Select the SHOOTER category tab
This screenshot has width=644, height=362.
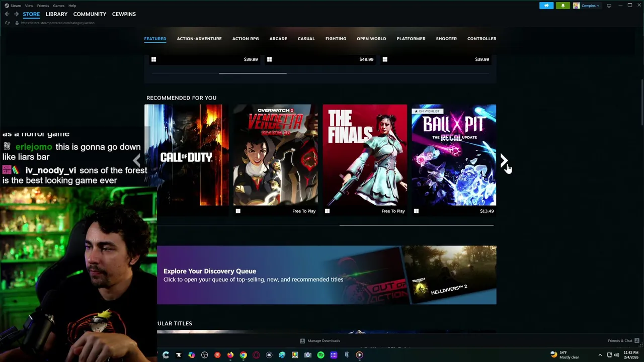tap(446, 39)
